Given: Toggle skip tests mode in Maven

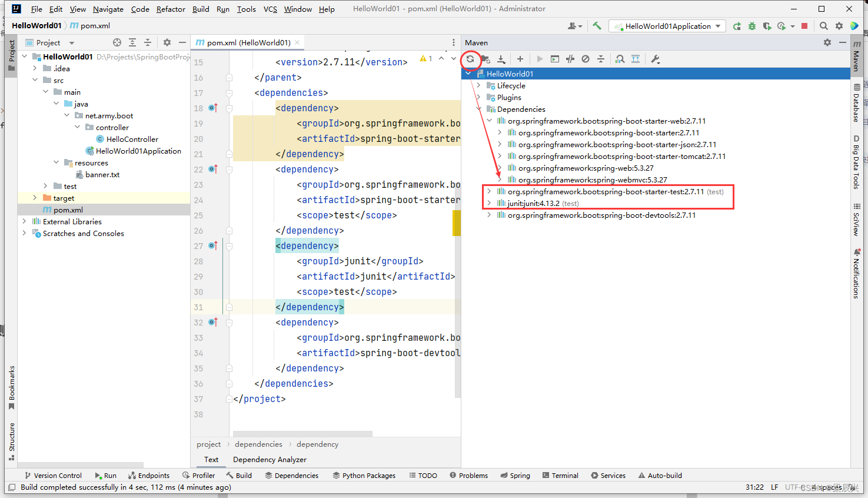Looking at the screenshot, I should [x=586, y=59].
